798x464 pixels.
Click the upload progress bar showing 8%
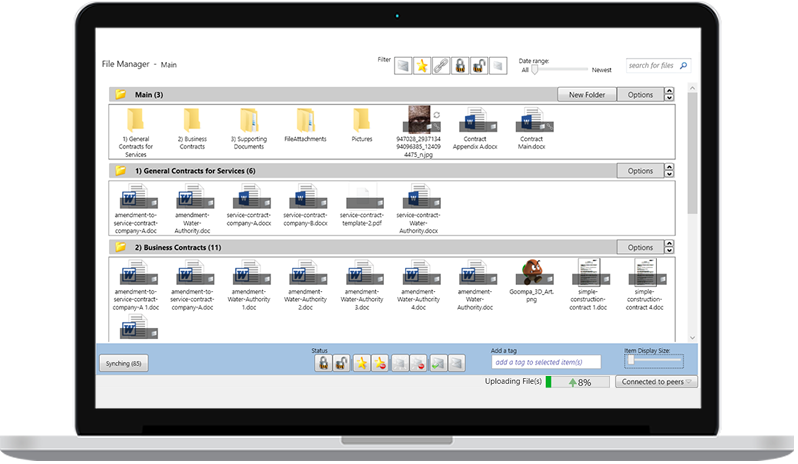578,382
